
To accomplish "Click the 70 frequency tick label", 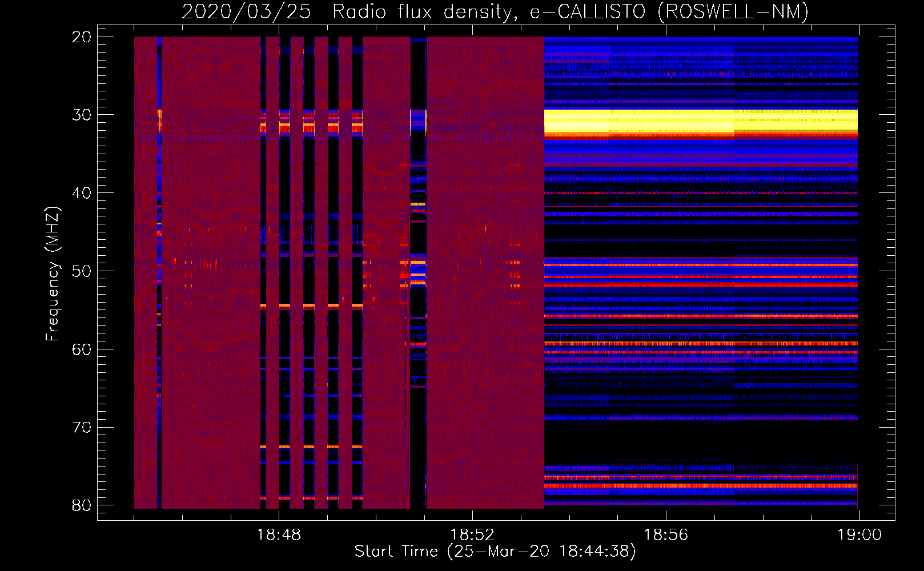I will pyautogui.click(x=82, y=428).
